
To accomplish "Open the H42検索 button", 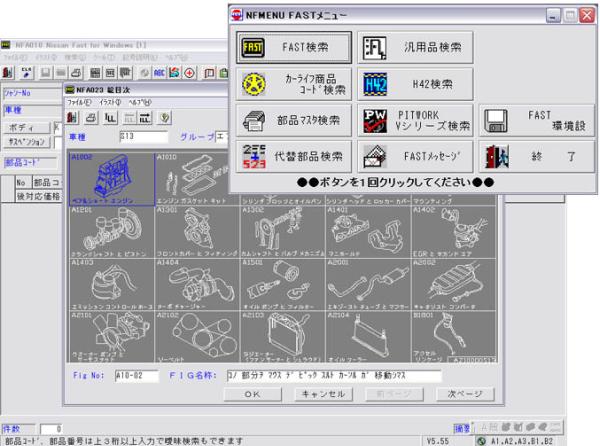I will (x=415, y=84).
